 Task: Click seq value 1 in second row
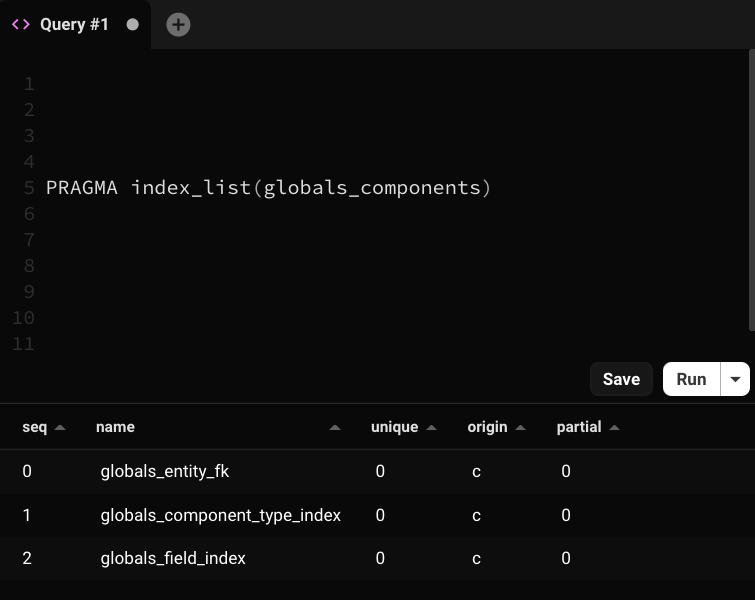coord(27,515)
